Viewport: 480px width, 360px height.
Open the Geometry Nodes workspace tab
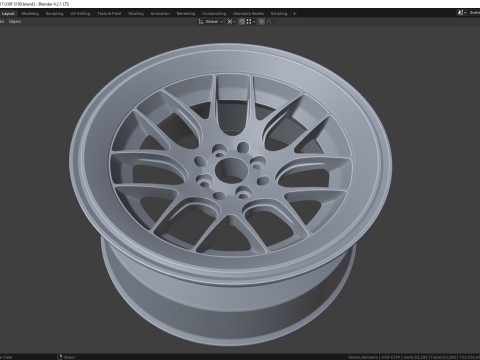[x=248, y=14]
